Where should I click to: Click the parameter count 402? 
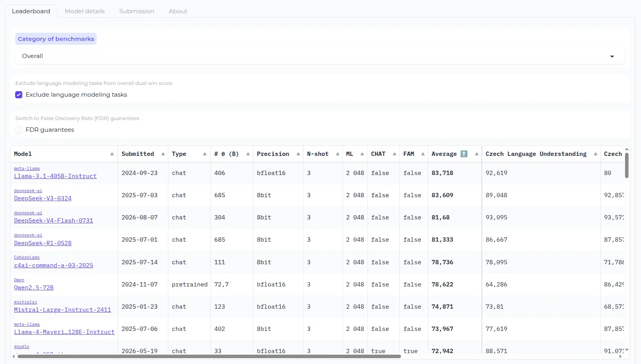(x=220, y=329)
